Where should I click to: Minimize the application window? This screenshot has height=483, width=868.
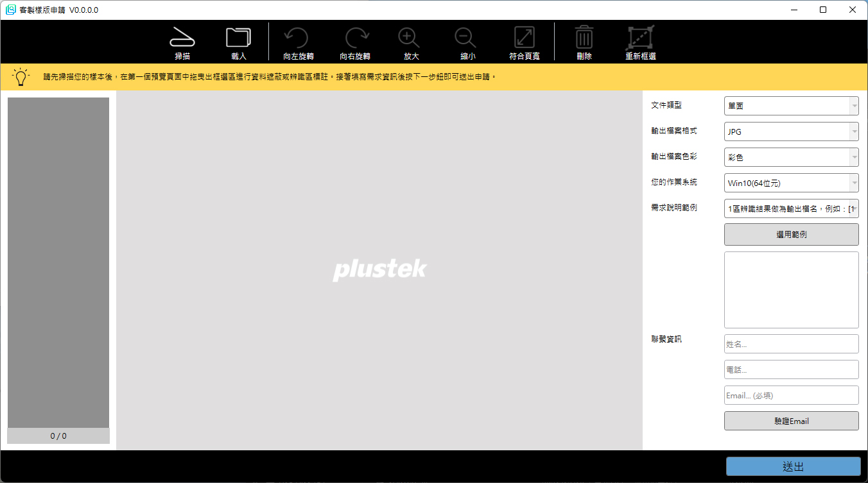[x=794, y=10]
